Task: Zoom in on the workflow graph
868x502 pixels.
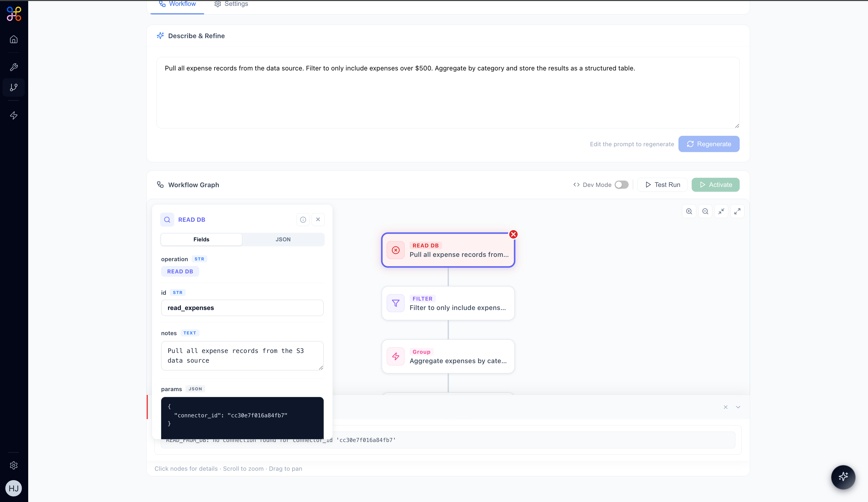Action: coord(689,211)
